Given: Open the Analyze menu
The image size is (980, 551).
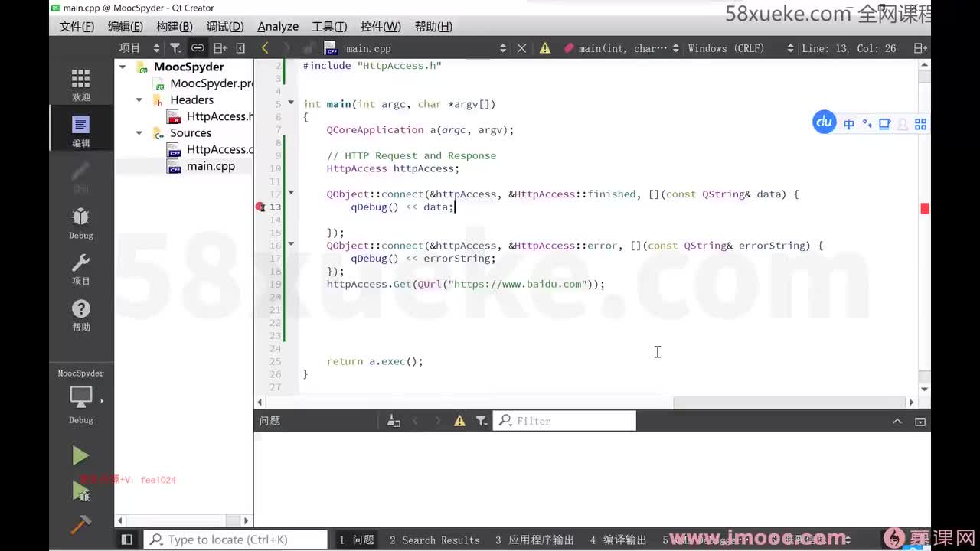Looking at the screenshot, I should (278, 26).
